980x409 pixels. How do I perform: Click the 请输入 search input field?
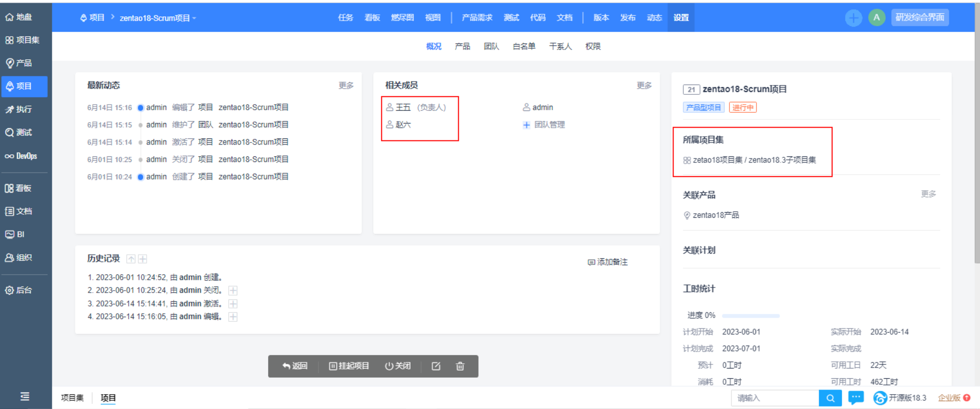pyautogui.click(x=775, y=398)
